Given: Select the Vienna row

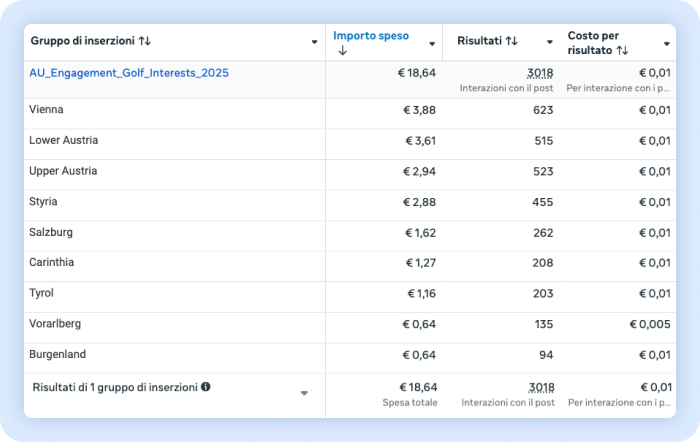Looking at the screenshot, I should pyautogui.click(x=46, y=110).
